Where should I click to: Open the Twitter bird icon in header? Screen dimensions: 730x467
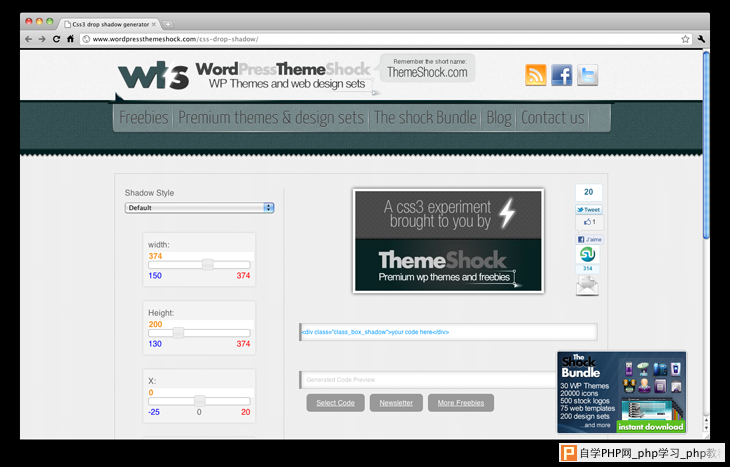(588, 74)
